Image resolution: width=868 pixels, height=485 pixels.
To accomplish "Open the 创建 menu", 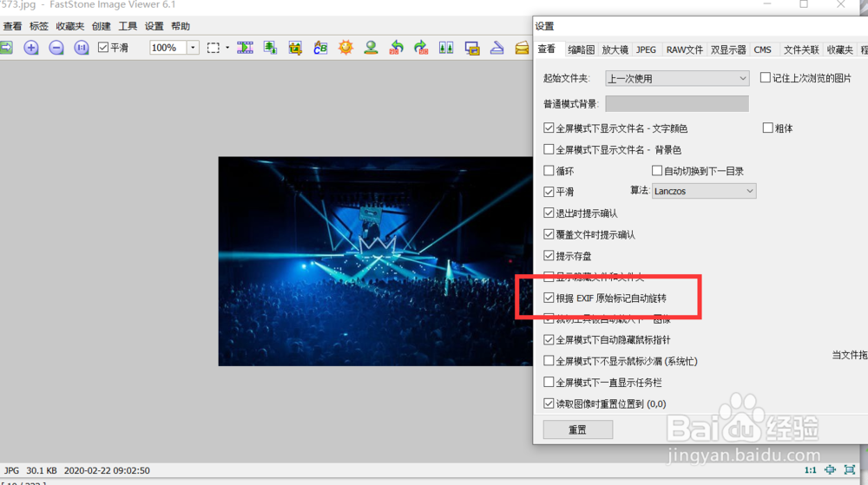I will [101, 26].
